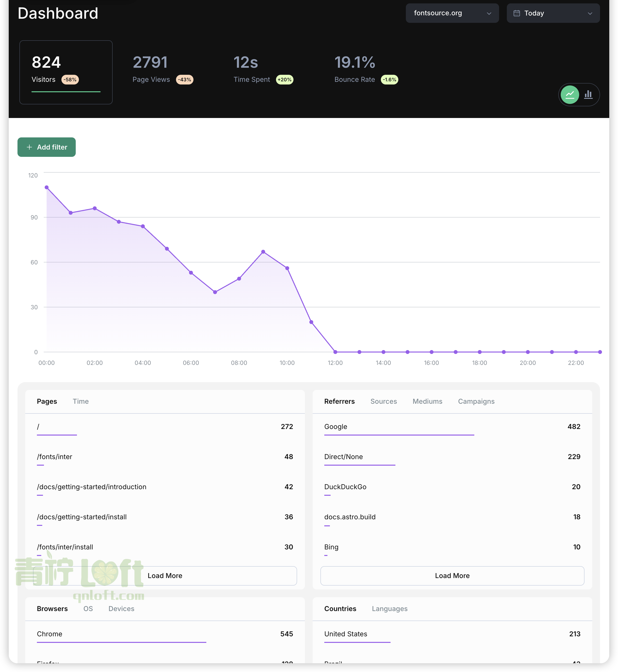Click the -43% Page Views badge
The height and width of the screenshot is (672, 618).
(184, 80)
